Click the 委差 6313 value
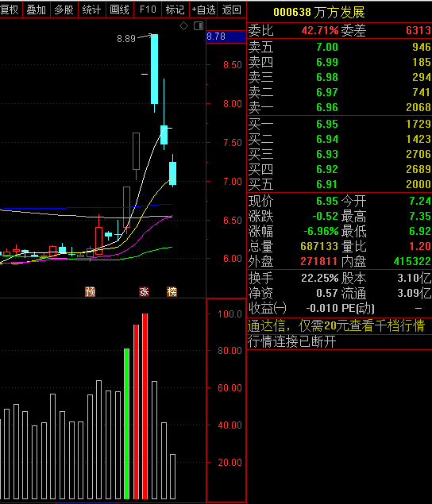The width and height of the screenshot is (432, 504). click(418, 30)
